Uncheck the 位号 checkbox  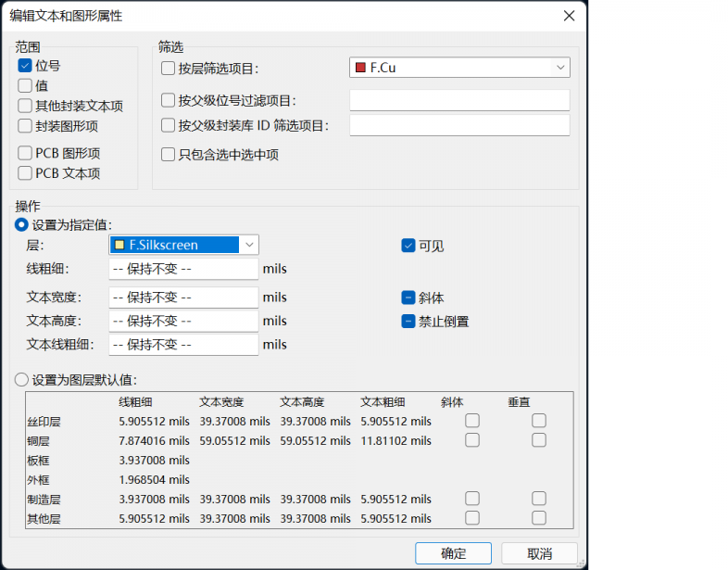click(25, 66)
